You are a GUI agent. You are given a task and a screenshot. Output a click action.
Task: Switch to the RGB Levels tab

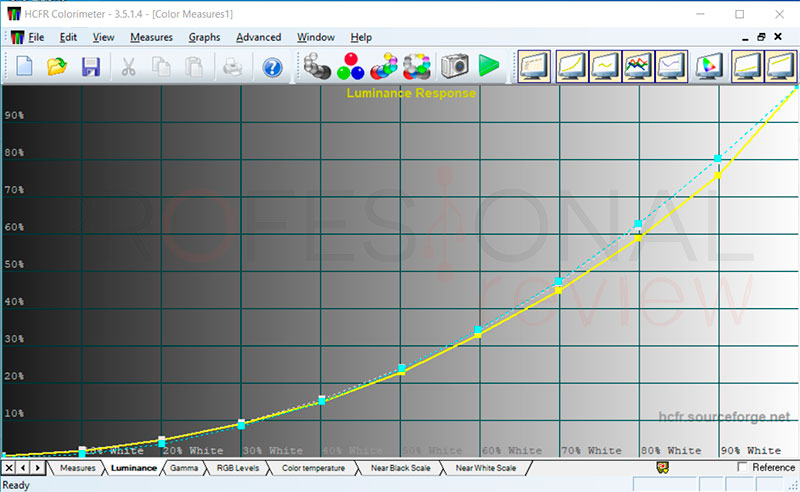coord(238,468)
